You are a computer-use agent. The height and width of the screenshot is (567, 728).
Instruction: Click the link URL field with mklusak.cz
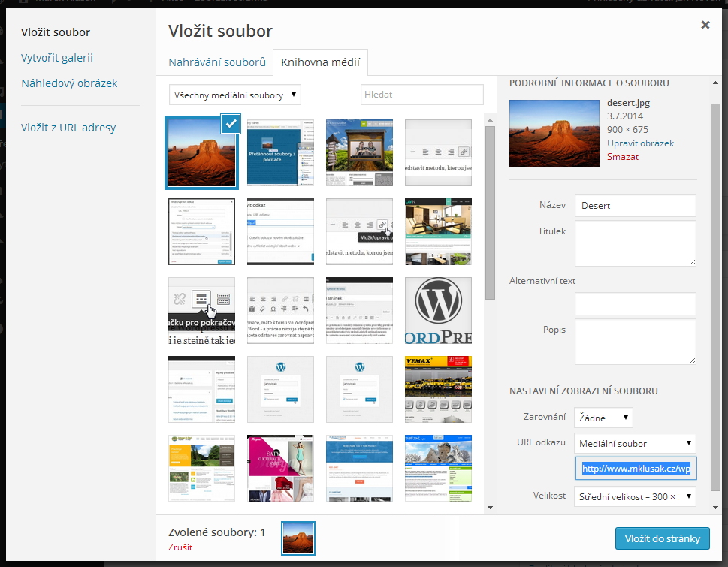click(x=636, y=469)
